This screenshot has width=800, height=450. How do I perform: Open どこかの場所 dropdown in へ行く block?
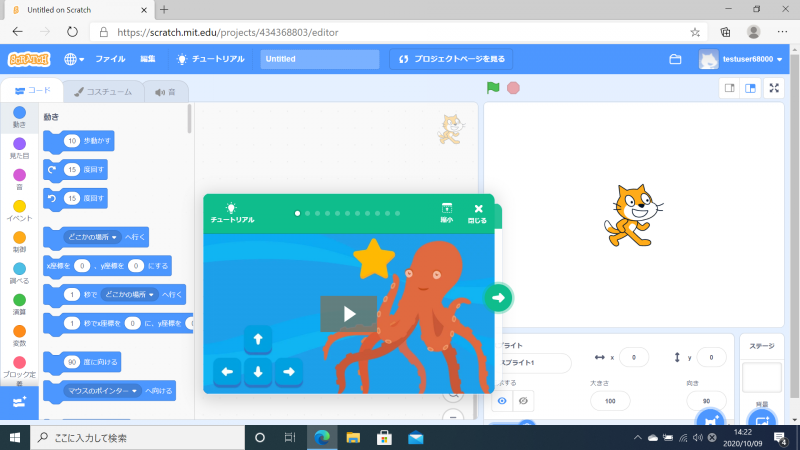[92, 237]
